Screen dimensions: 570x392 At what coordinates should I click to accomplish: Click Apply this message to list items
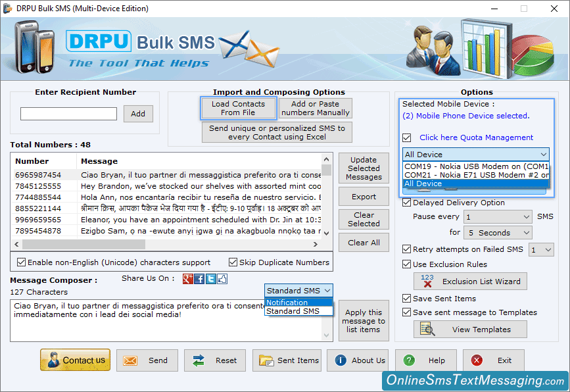[364, 321]
